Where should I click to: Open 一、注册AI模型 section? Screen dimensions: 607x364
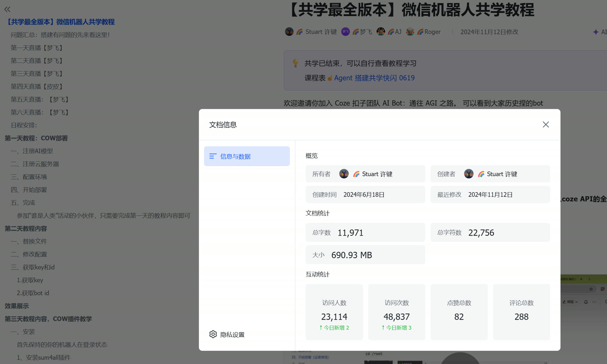(32, 151)
